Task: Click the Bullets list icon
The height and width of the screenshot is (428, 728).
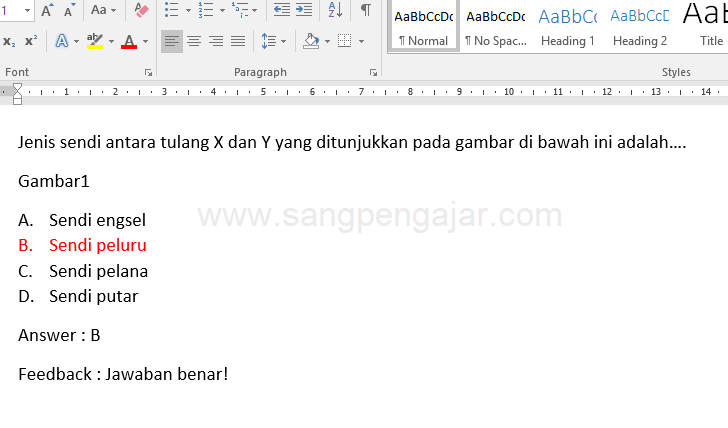Action: (x=172, y=10)
